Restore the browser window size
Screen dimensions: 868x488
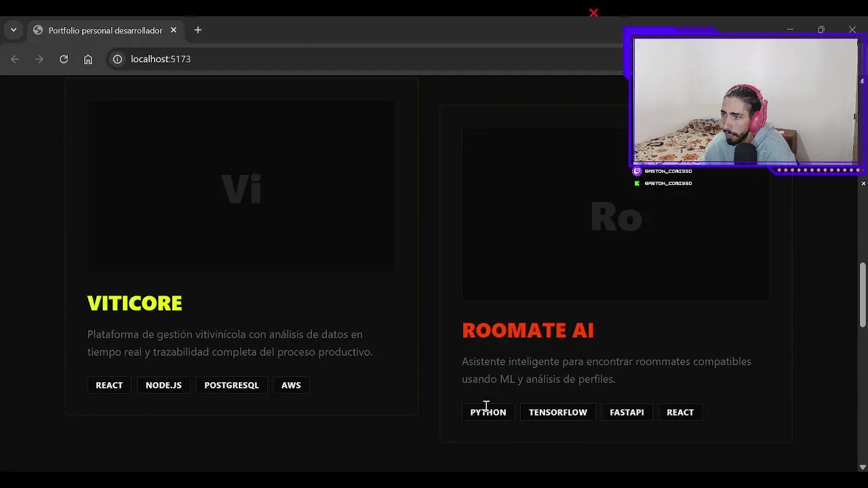click(x=821, y=30)
